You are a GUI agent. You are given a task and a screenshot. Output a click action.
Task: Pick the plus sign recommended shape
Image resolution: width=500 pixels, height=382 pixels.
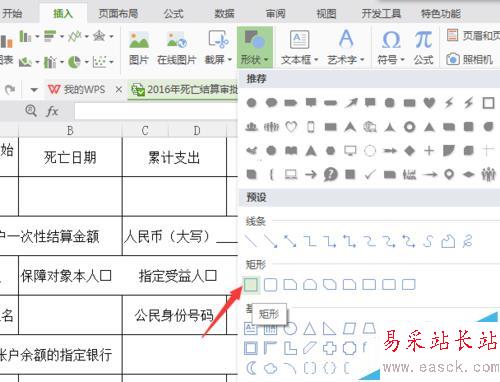[x=429, y=151]
